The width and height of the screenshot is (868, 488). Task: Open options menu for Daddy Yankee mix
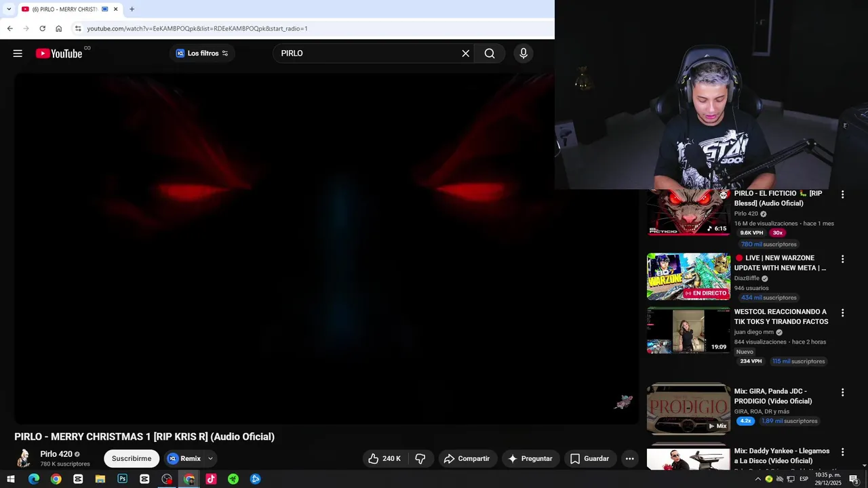click(842, 452)
